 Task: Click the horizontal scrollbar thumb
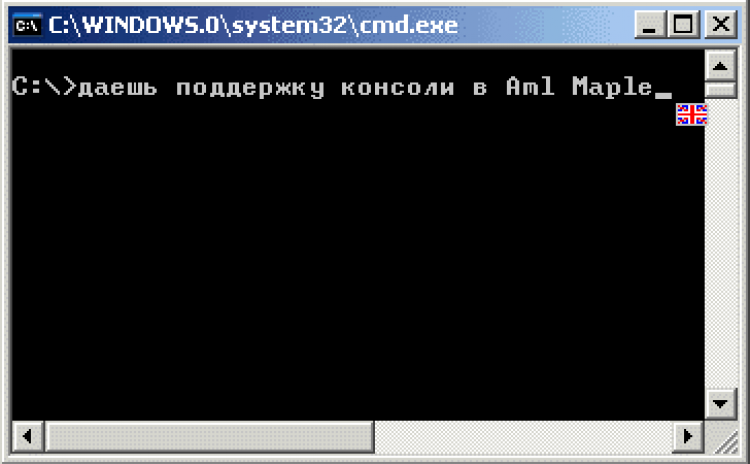[x=209, y=436]
